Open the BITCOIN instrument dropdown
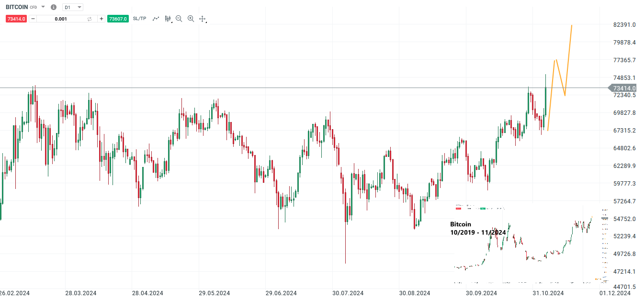This screenshot has width=644, height=299. 42,7
